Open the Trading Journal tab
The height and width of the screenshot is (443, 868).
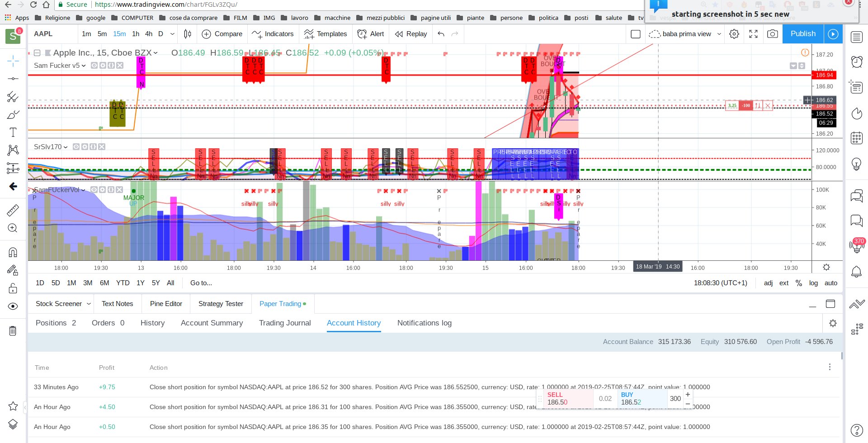(x=285, y=323)
